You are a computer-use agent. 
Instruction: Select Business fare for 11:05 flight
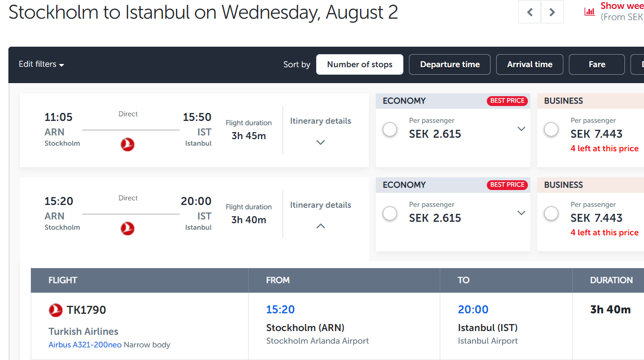[x=551, y=129]
